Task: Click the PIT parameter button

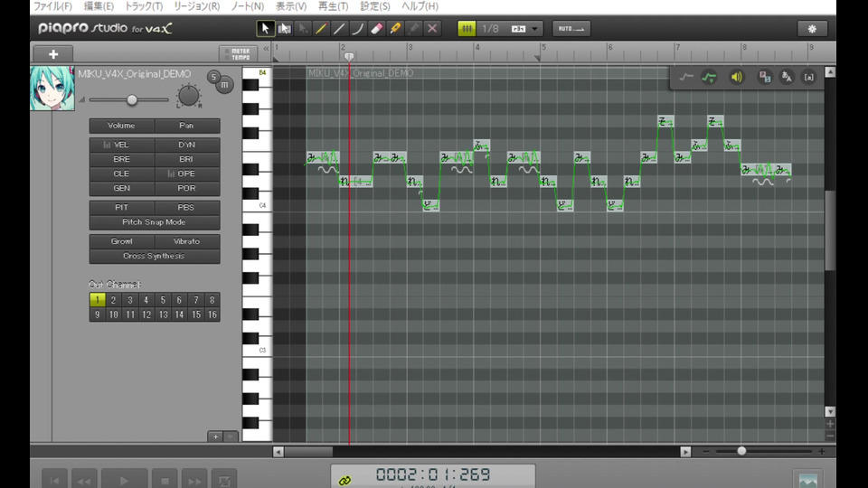Action: pos(122,208)
